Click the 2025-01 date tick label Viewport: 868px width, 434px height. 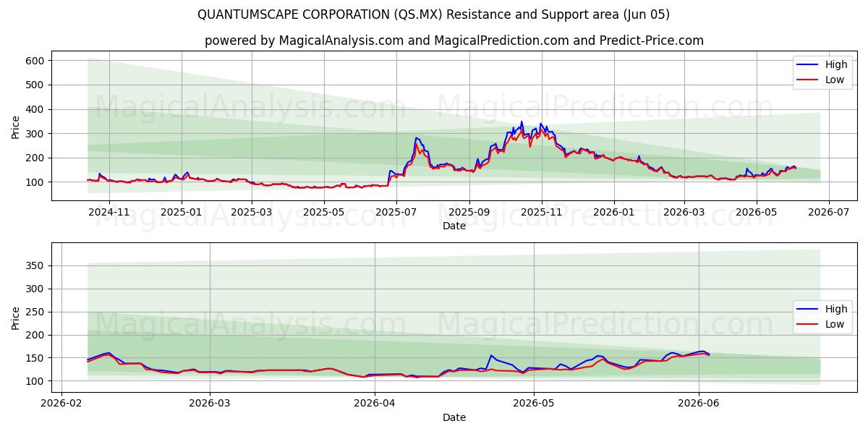(182, 213)
